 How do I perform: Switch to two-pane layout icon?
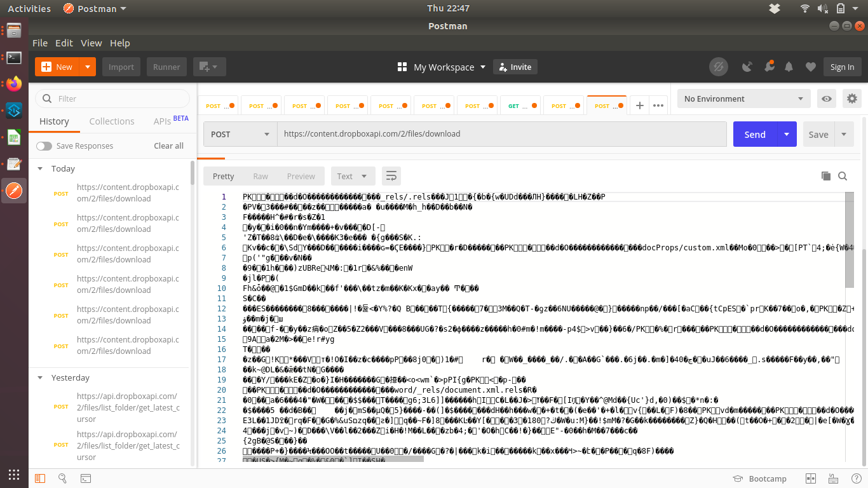(810, 478)
